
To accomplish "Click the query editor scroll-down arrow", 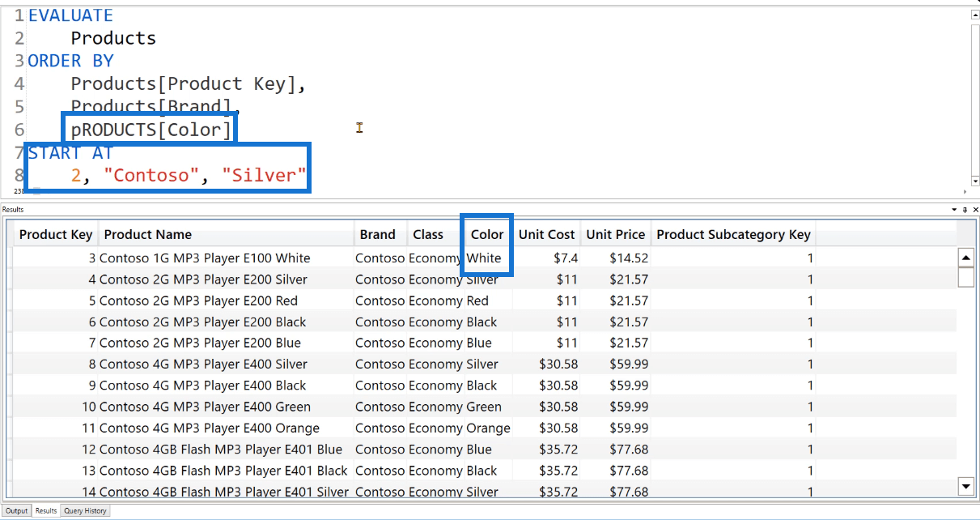I will tap(975, 181).
